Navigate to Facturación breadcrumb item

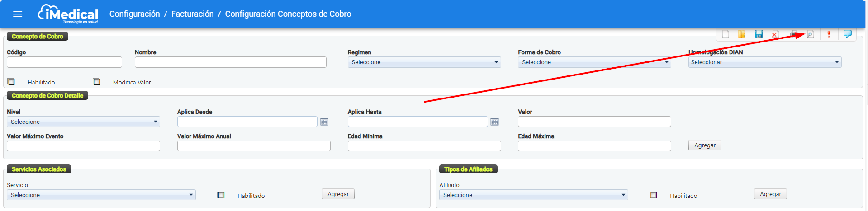[x=192, y=14]
